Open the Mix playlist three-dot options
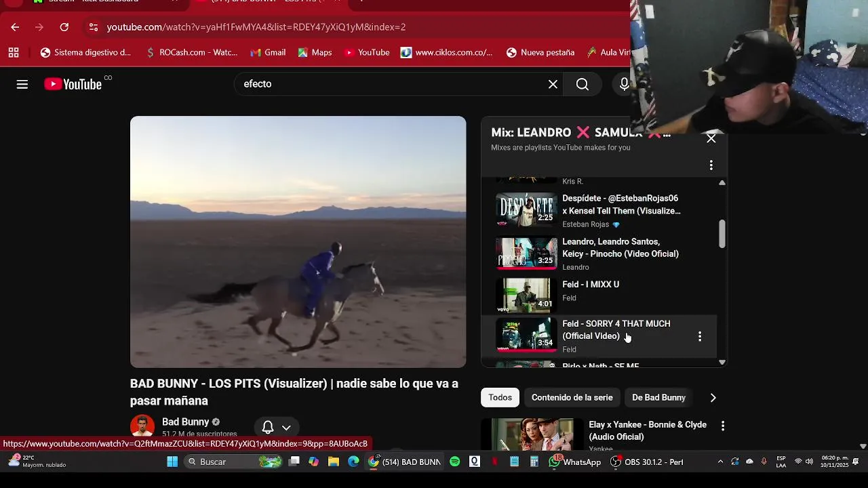This screenshot has width=868, height=488. tap(711, 165)
